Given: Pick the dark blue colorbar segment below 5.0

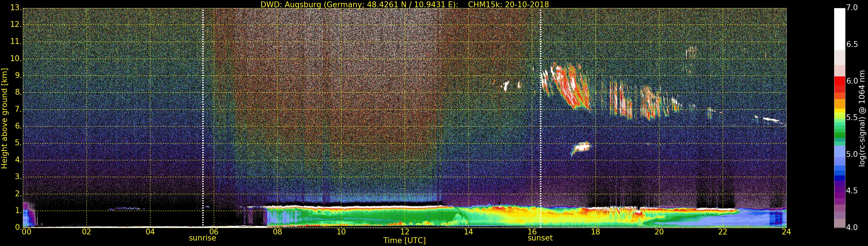Looking at the screenshot, I should pyautogui.click(x=839, y=178).
